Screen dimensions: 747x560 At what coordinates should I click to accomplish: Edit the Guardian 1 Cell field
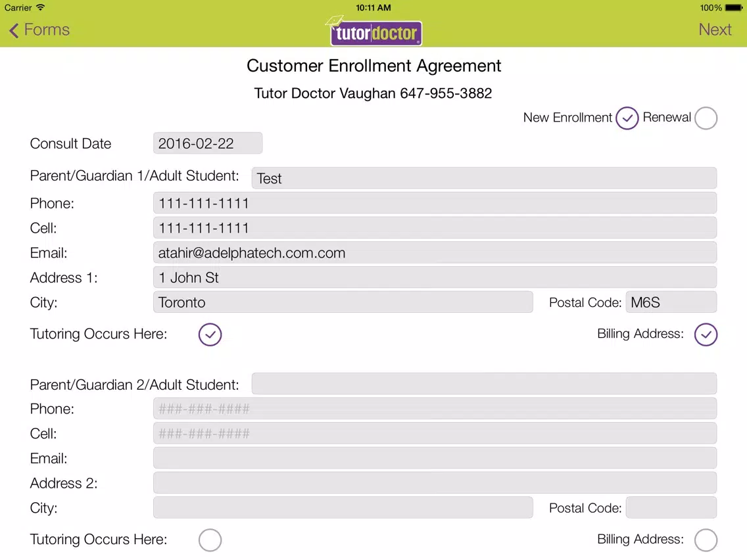coord(435,228)
